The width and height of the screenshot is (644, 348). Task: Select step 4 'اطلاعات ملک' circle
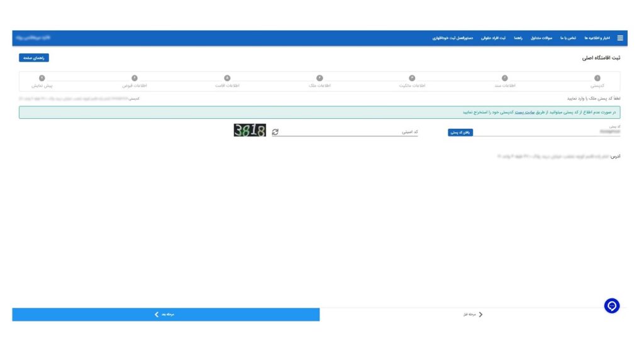pos(319,78)
